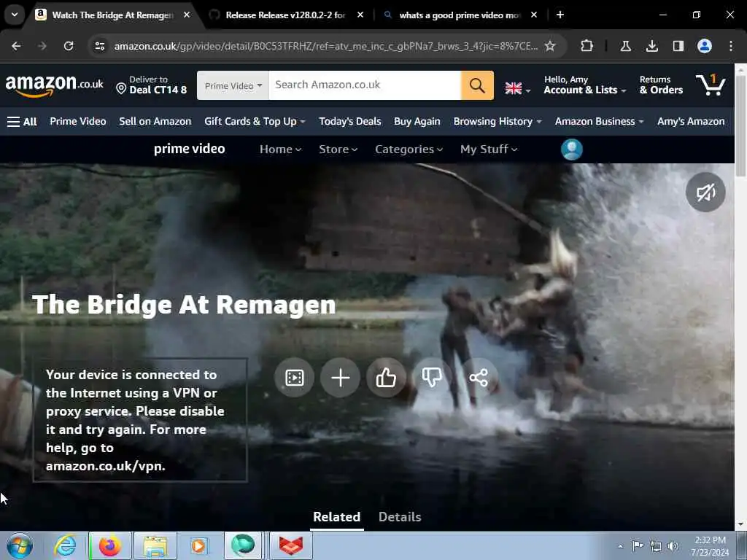Open the browser downloads icon
This screenshot has height=560, width=747.
pos(651,46)
